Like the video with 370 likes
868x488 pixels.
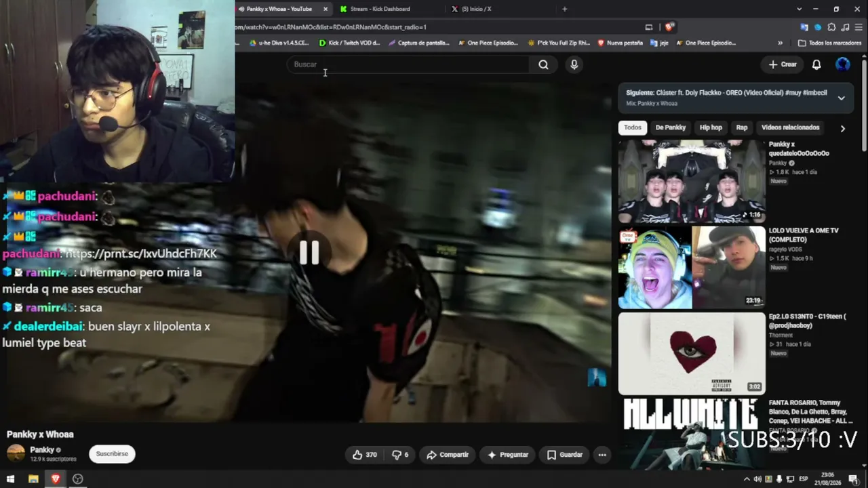[364, 455]
